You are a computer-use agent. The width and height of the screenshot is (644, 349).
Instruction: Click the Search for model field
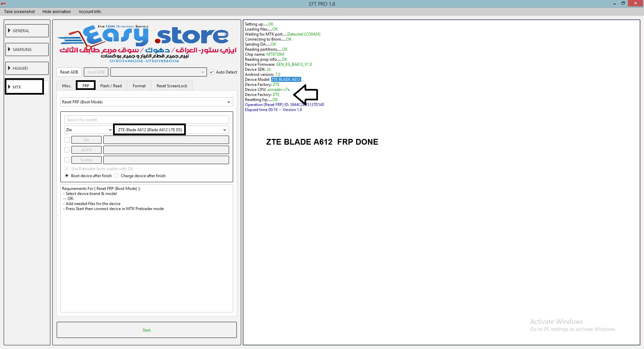pos(147,120)
